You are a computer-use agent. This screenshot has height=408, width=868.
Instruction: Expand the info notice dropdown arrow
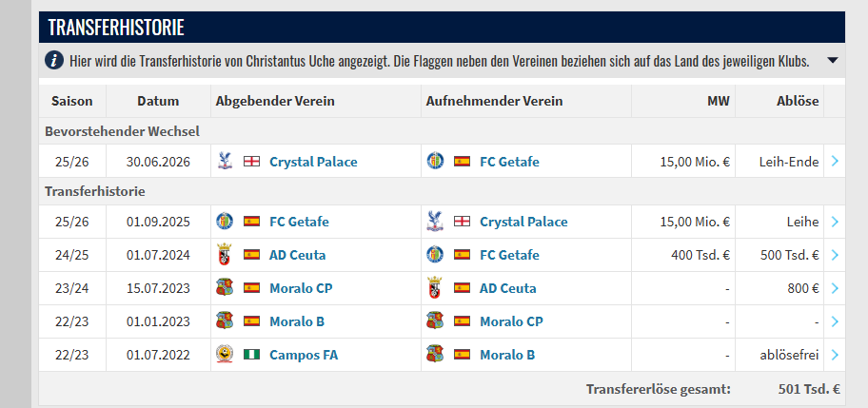pyautogui.click(x=833, y=61)
